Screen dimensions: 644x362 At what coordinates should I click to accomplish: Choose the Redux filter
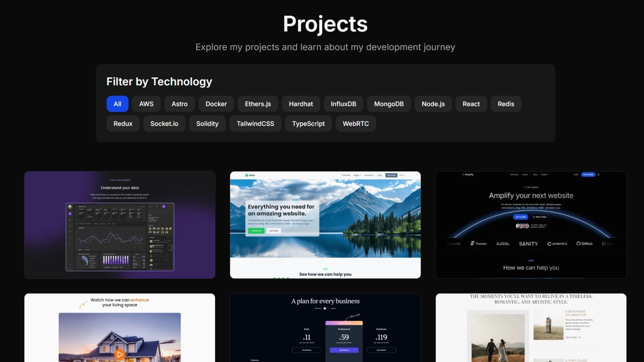coord(123,124)
